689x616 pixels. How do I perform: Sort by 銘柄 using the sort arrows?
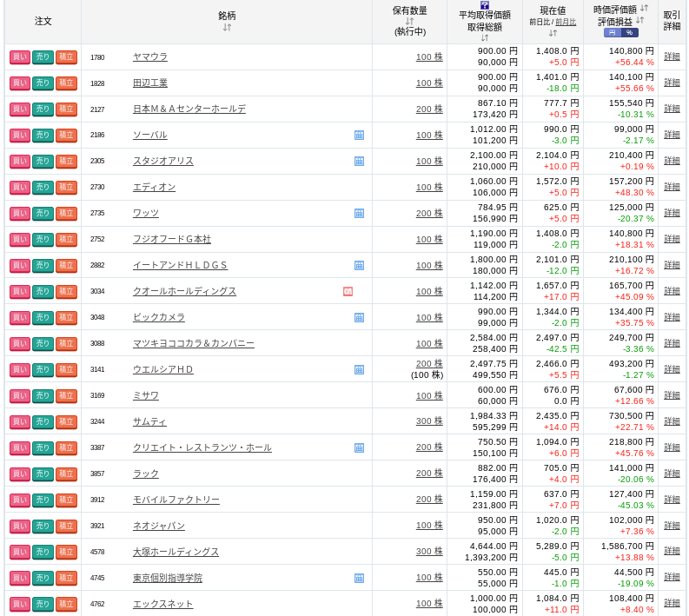coord(227,27)
